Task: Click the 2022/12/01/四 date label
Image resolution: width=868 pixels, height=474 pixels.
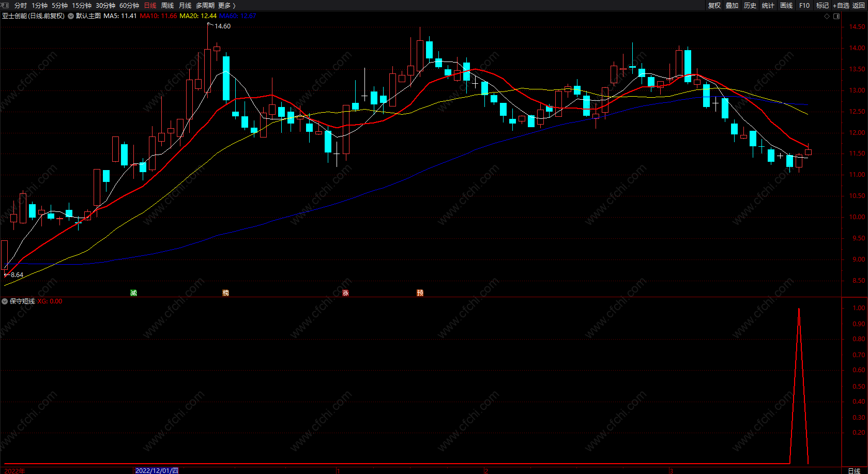Action: click(157, 470)
